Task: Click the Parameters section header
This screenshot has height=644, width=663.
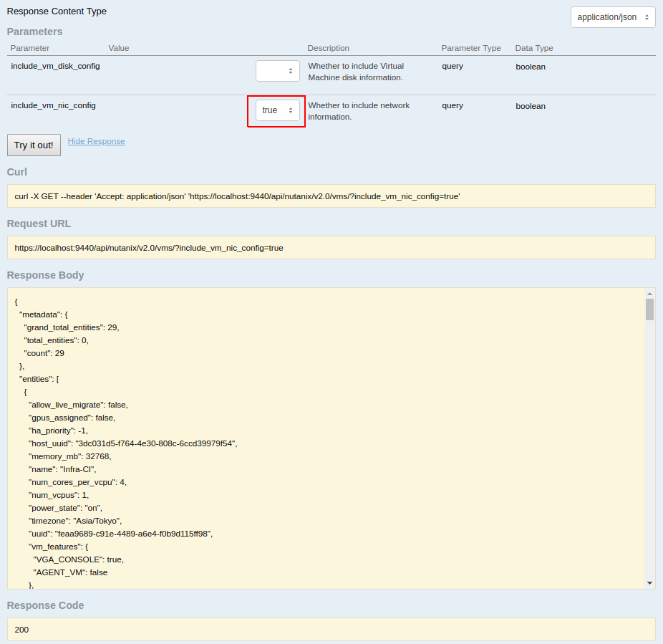Action: pyautogui.click(x=34, y=32)
